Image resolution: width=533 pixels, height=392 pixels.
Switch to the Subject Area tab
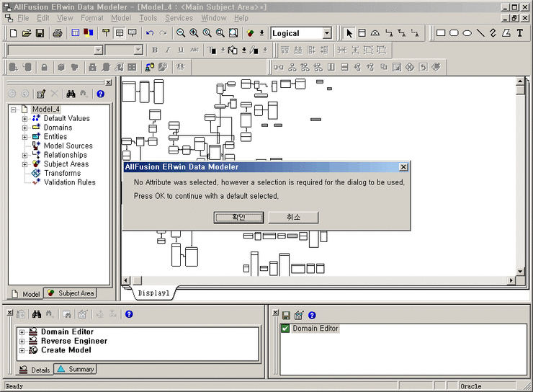point(71,293)
